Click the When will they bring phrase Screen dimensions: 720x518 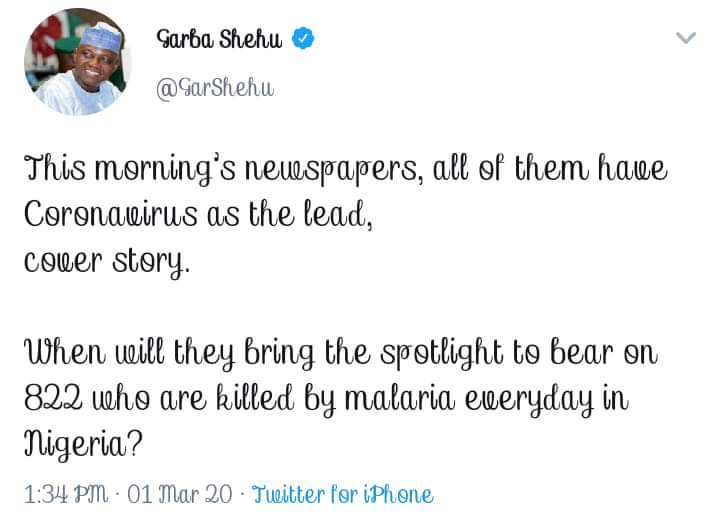[170, 354]
